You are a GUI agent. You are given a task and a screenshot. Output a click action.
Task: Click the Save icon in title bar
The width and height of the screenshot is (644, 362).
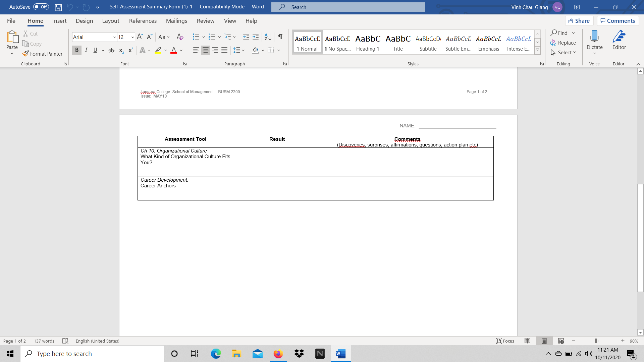pyautogui.click(x=58, y=7)
